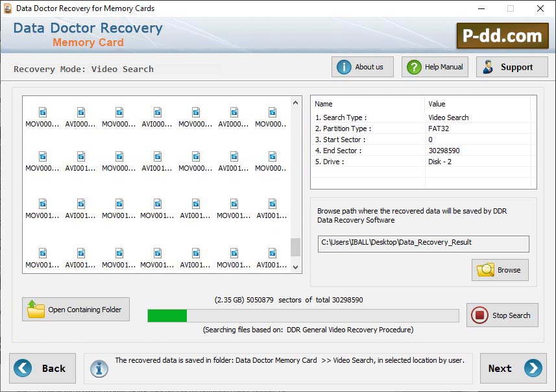View About us information
Viewport: 556px width, 392px height.
coord(362,66)
